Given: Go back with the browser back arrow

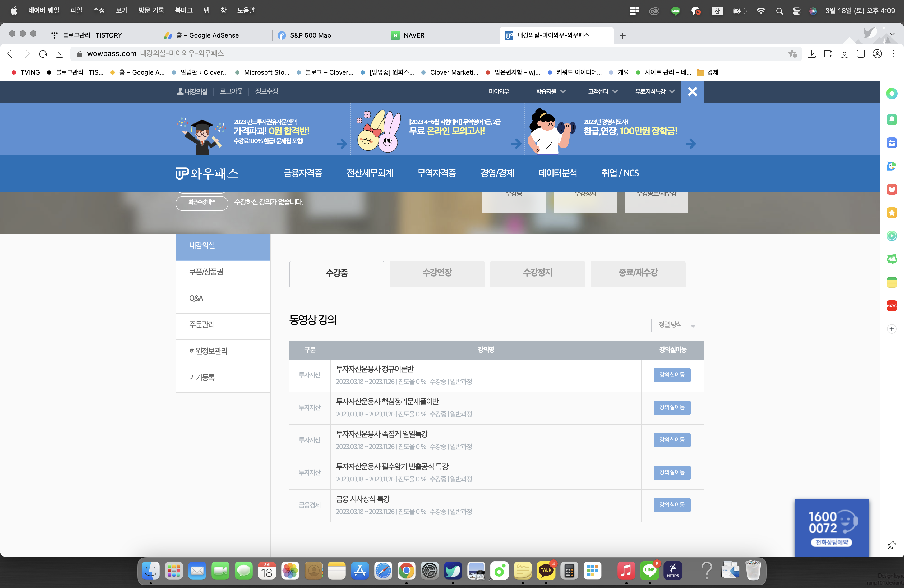Looking at the screenshot, I should 10,54.
